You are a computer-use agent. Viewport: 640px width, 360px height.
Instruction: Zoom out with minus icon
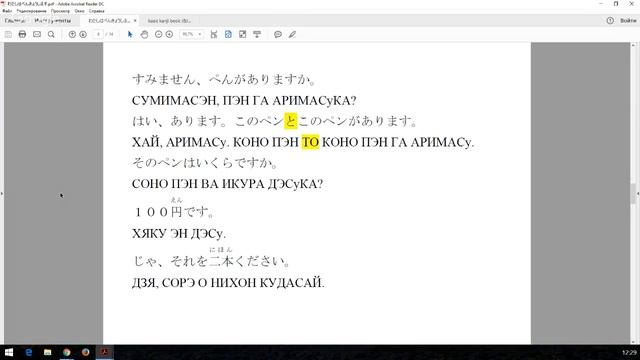158,34
